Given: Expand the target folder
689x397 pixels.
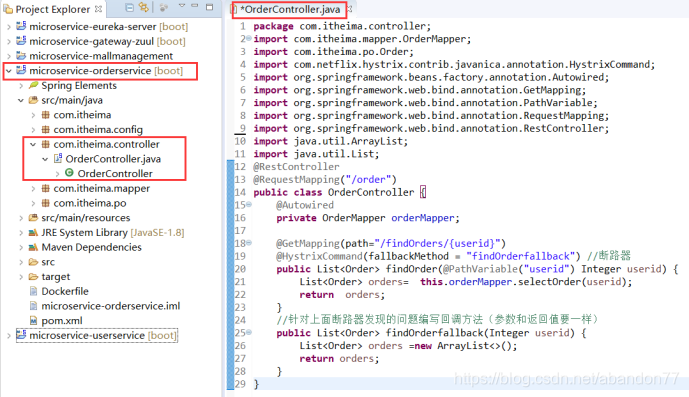Looking at the screenshot, I should click(21, 277).
